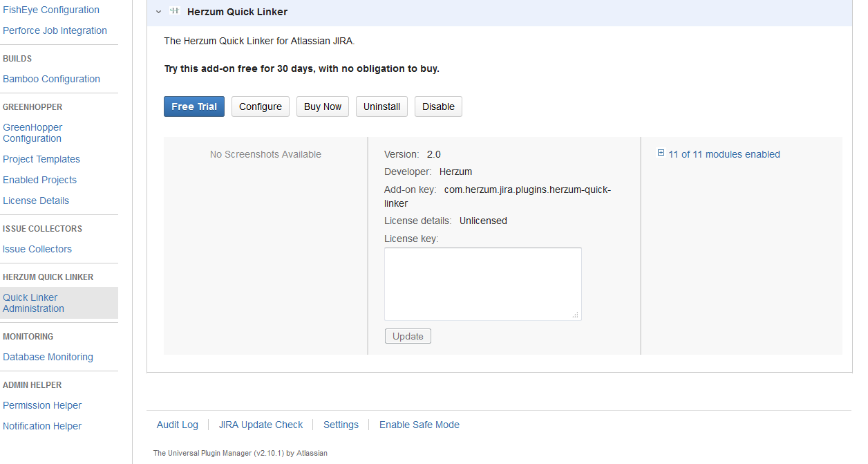This screenshot has width=868, height=464.
Task: Click inside the License key text area
Action: [x=482, y=284]
